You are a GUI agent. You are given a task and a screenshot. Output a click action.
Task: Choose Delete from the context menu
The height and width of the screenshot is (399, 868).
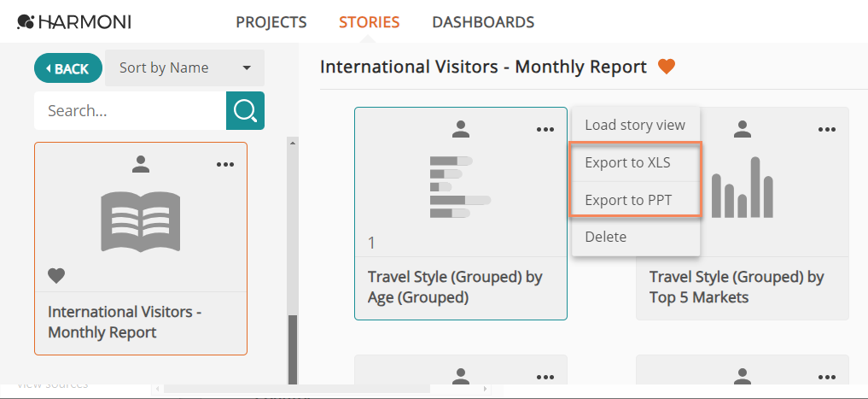[x=636, y=237]
